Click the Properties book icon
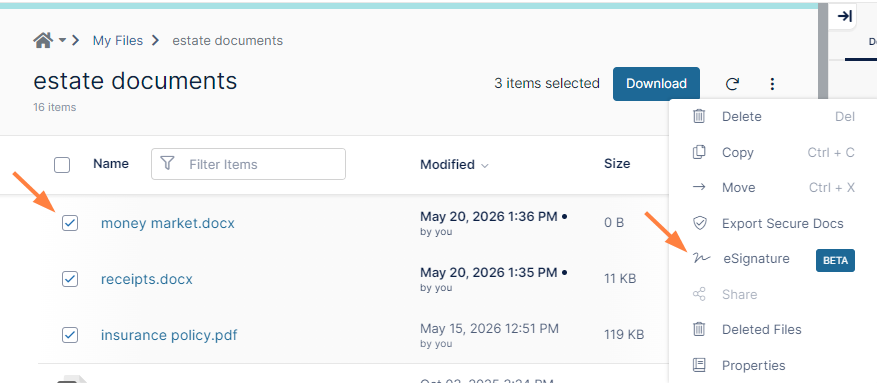 699,366
